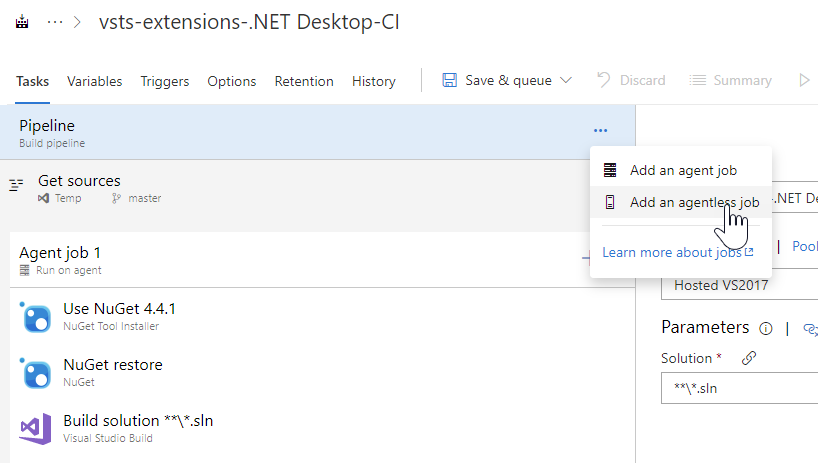Click the link icon beside Solution
The image size is (818, 463).
(748, 358)
